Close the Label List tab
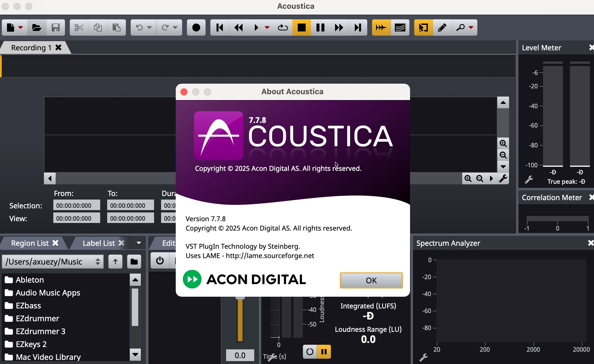Viewport: 594px width, 364px height. (122, 243)
